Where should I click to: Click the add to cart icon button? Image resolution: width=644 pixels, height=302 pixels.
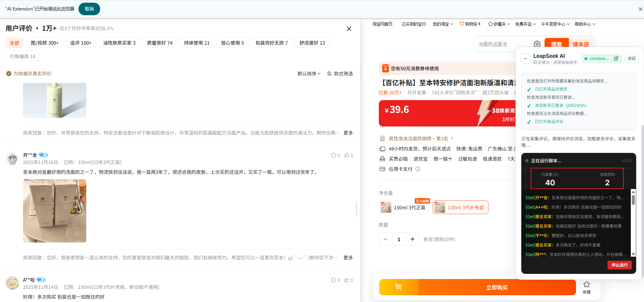(x=398, y=287)
